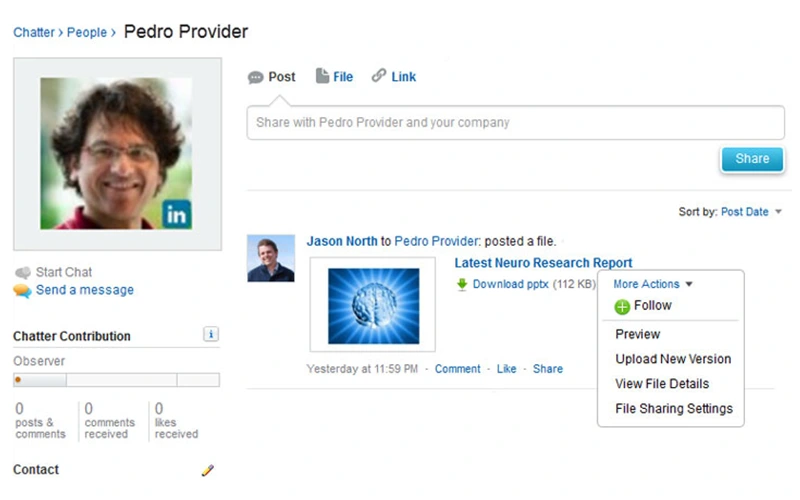The height and width of the screenshot is (500, 800).
Task: Click Like link under the post
Action: tap(507, 369)
